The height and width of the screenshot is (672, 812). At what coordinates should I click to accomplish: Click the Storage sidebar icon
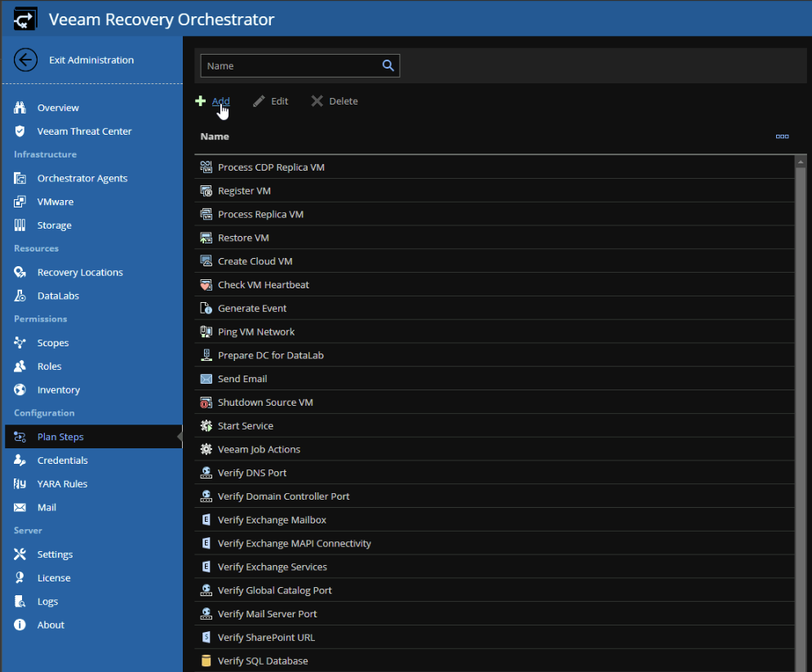(20, 225)
